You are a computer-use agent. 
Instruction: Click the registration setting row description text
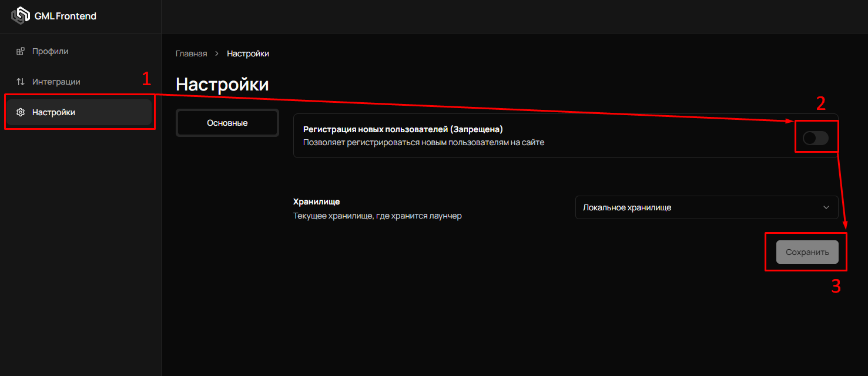click(423, 142)
